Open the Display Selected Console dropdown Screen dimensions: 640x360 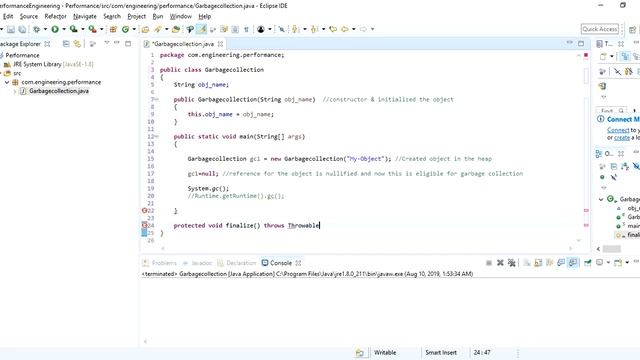pos(608,262)
